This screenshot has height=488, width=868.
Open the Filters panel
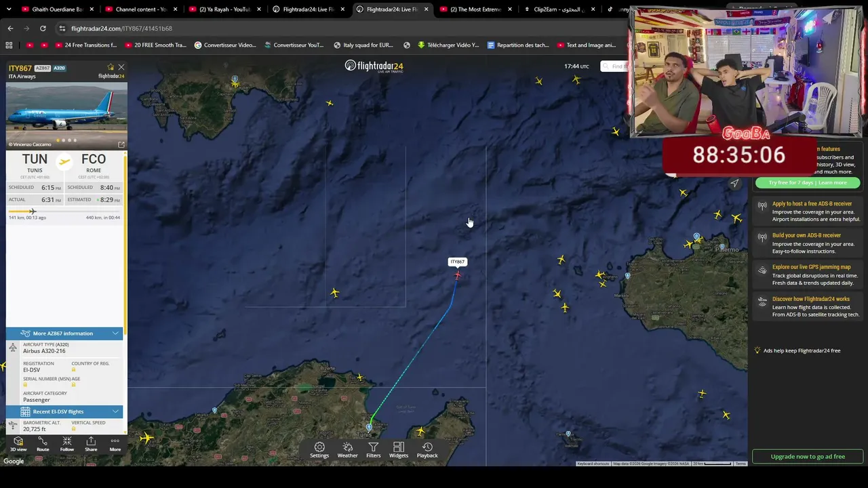(374, 450)
